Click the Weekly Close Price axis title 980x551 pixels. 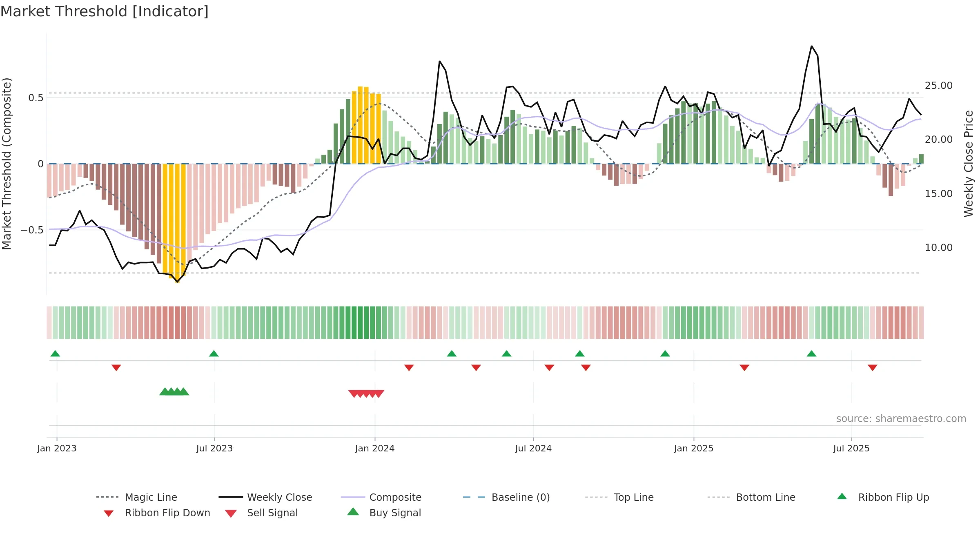[x=969, y=164]
